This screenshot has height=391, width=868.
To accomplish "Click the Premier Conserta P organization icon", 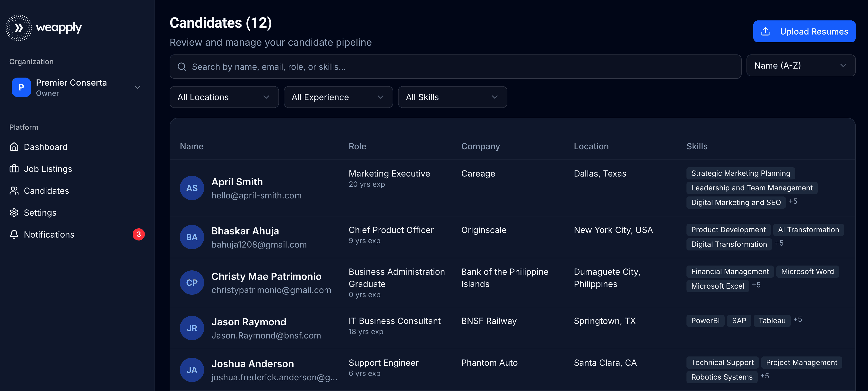I will (x=21, y=87).
